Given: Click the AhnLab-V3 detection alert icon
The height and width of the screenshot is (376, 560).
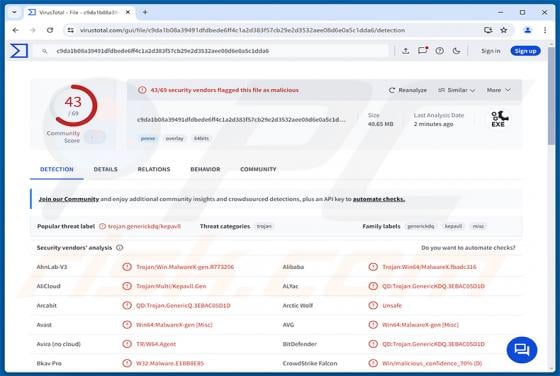Looking at the screenshot, I should pos(127,267).
